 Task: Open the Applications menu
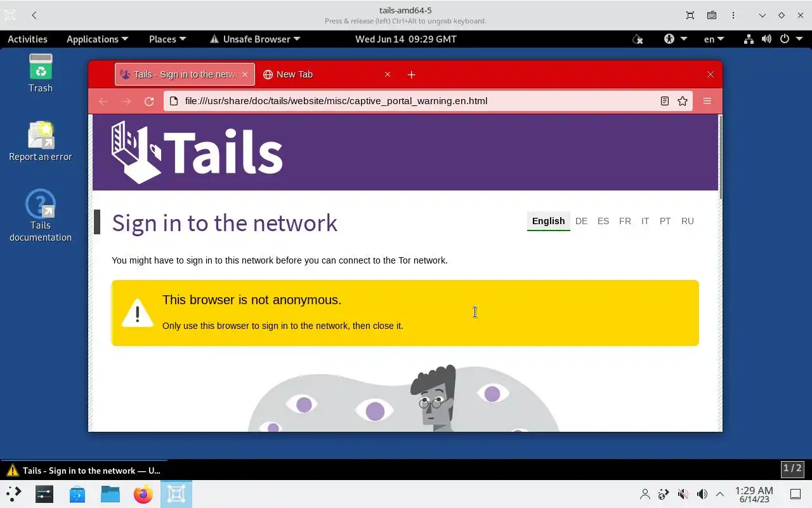(x=97, y=39)
